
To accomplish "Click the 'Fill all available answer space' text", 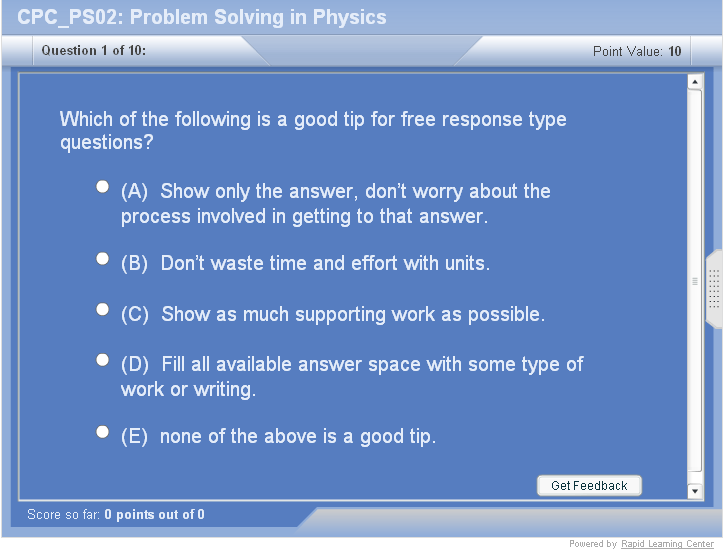I will click(352, 376).
